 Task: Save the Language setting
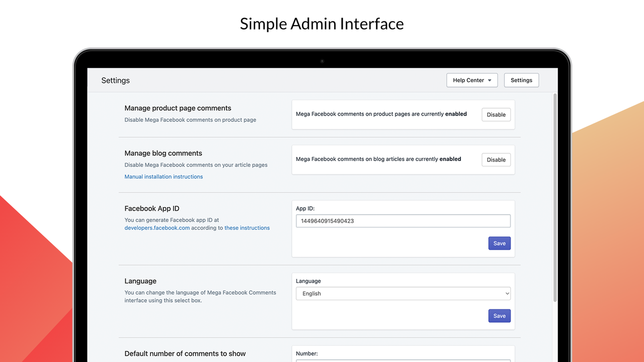coord(499,315)
